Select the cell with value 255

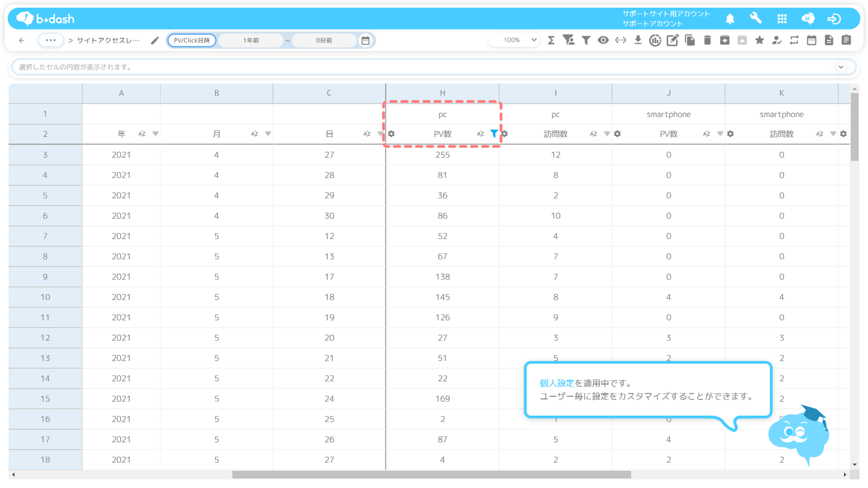tap(442, 155)
